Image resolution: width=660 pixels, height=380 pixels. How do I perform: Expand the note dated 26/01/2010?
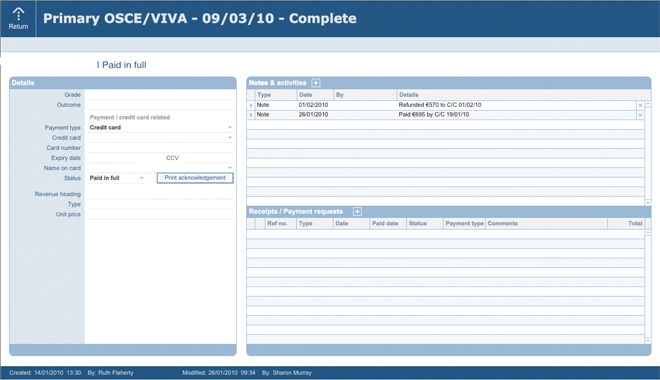pos(251,115)
